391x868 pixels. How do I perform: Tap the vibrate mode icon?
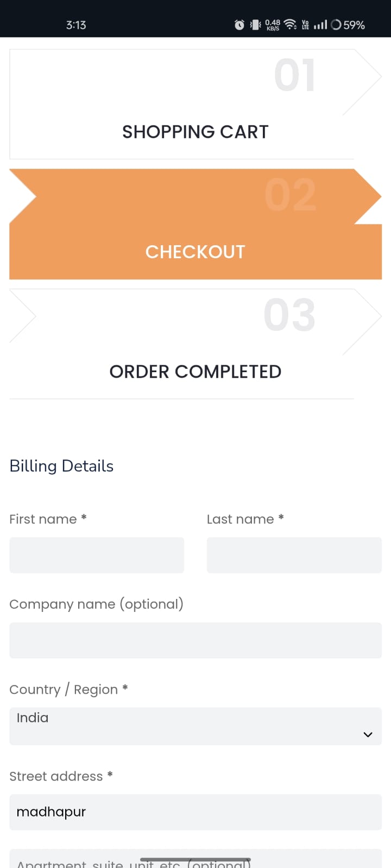(x=255, y=25)
